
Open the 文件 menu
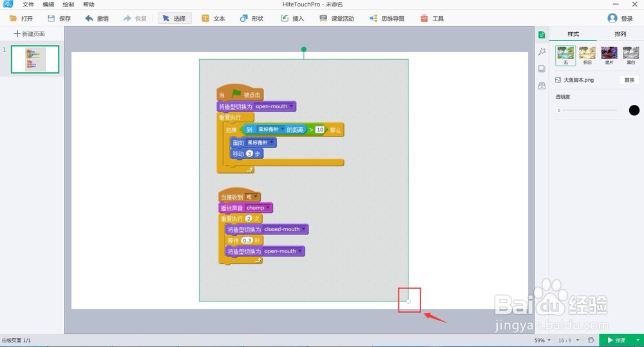[28, 5]
